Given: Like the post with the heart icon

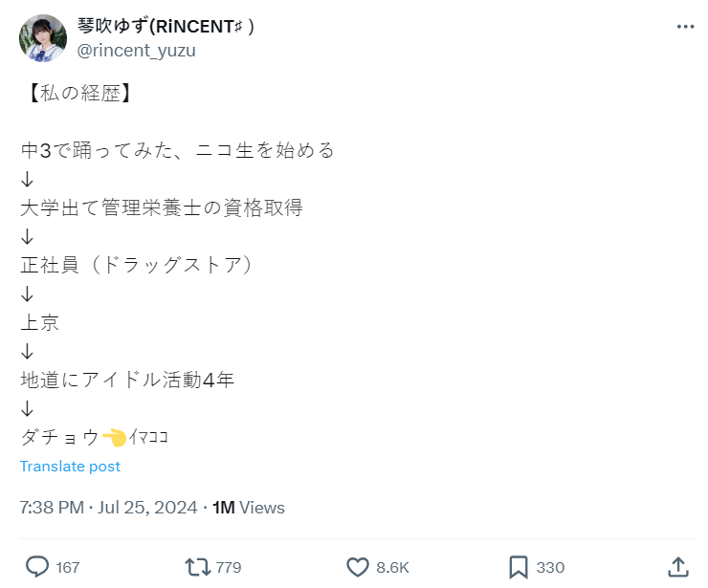Looking at the screenshot, I should (x=358, y=567).
